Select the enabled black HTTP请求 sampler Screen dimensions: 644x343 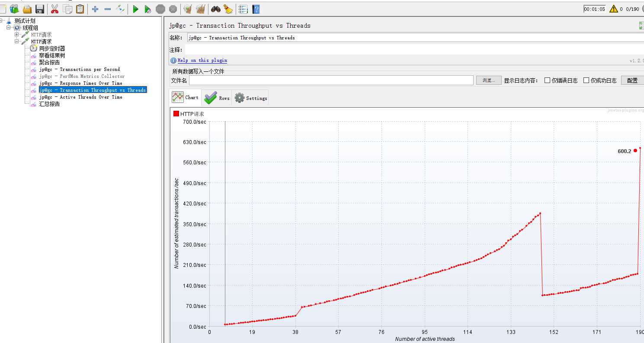41,42
